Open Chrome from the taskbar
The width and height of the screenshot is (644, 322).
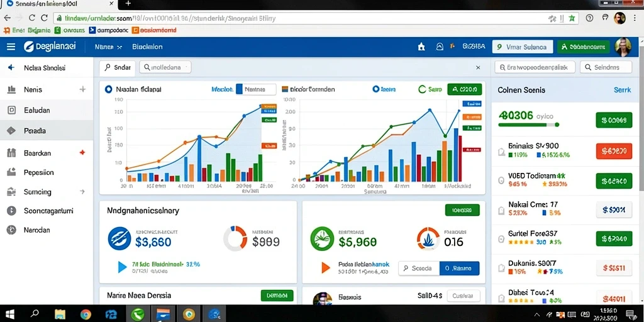point(86,314)
